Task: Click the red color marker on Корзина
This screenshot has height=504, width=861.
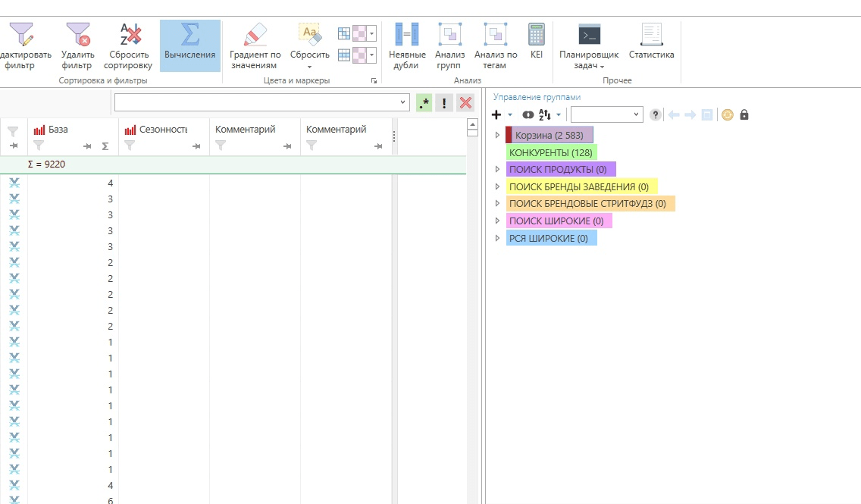Action: click(509, 135)
